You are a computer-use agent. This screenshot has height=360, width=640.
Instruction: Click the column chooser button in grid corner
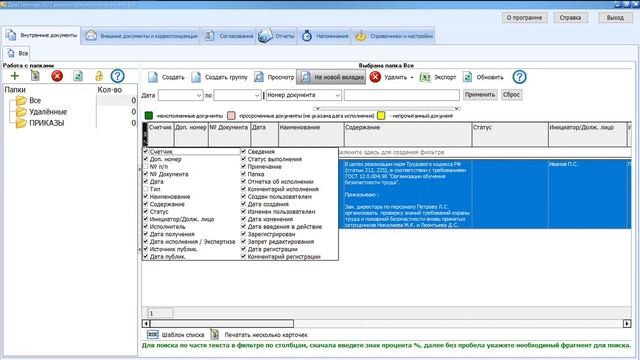145,134
